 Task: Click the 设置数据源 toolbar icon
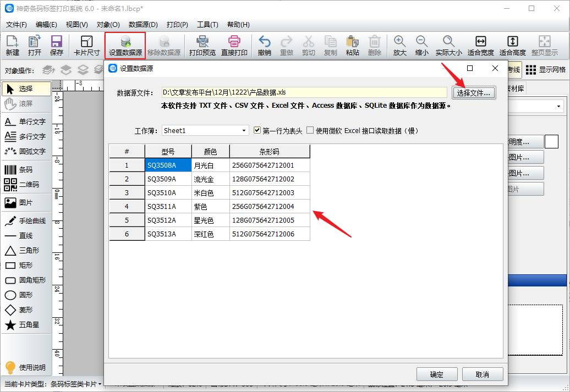tap(125, 46)
